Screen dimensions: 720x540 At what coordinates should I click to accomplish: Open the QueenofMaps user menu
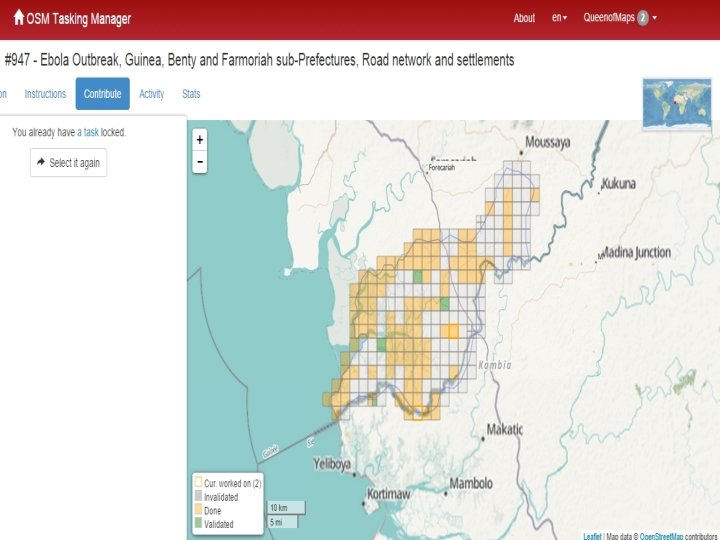(620, 18)
